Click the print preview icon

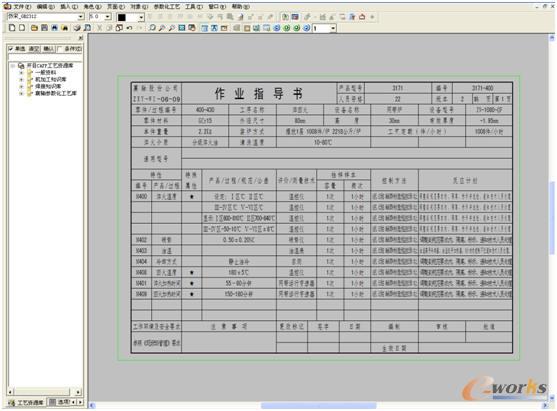click(x=87, y=28)
